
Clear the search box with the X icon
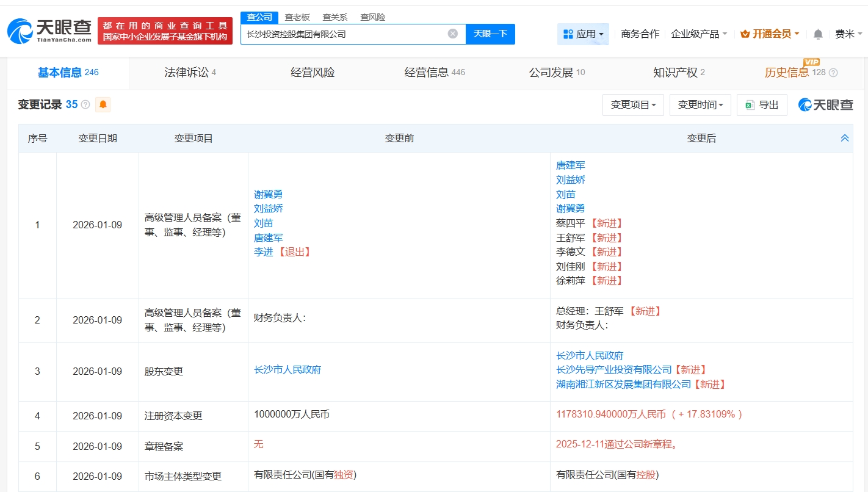pos(452,34)
